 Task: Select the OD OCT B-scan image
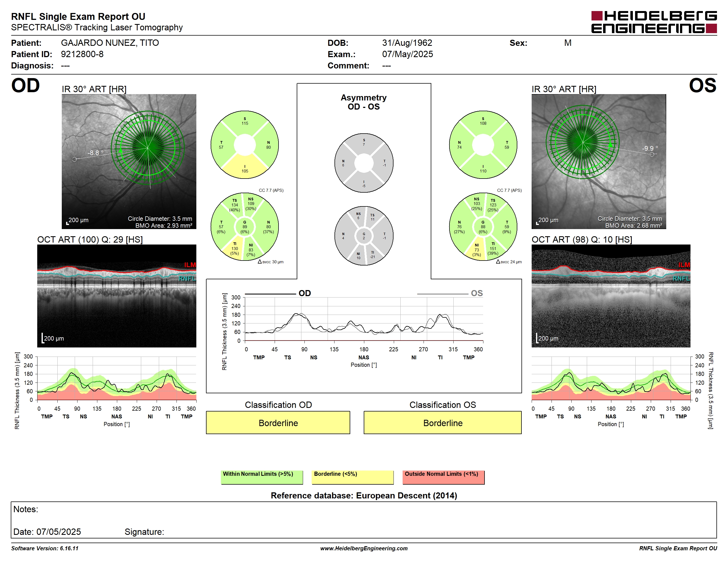click(x=117, y=296)
